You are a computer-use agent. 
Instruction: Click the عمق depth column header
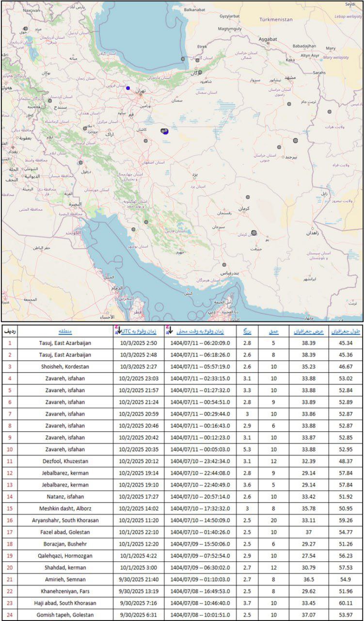coord(274,331)
